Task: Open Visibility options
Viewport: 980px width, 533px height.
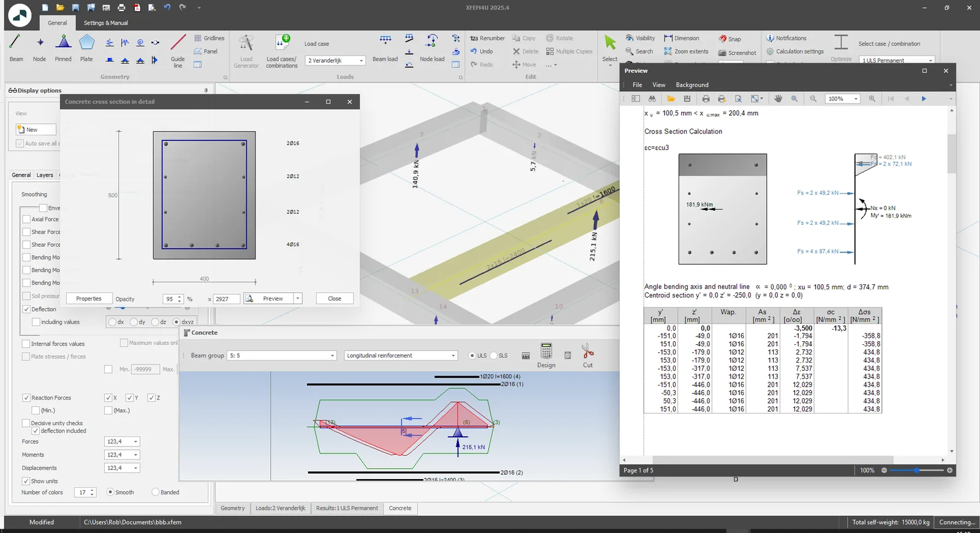Action: [x=640, y=38]
